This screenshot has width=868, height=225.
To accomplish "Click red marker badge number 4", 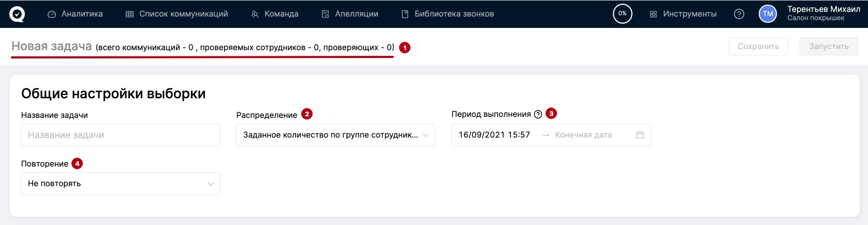I will (x=77, y=163).
